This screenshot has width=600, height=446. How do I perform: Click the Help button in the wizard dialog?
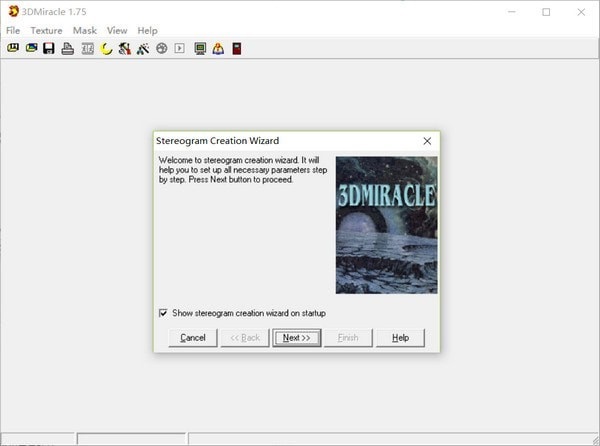pyautogui.click(x=400, y=338)
